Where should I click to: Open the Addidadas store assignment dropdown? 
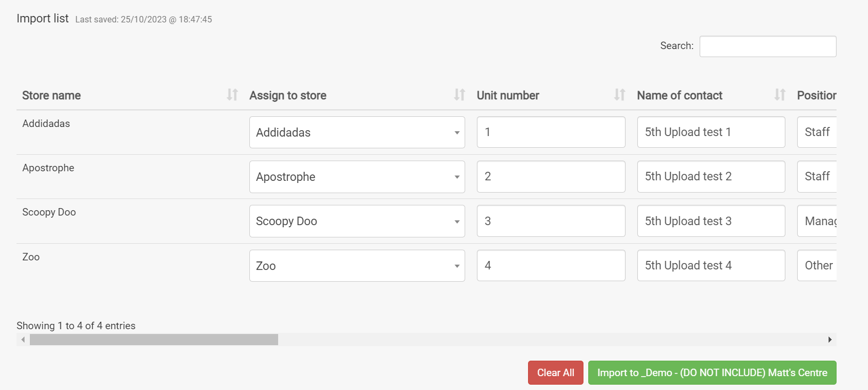click(x=357, y=132)
